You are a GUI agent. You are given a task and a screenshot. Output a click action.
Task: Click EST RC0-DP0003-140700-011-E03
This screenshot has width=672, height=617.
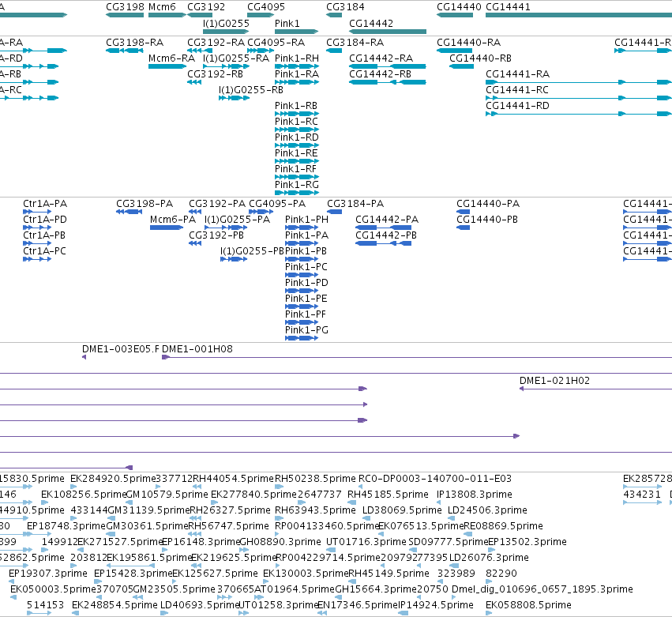tap(360, 487)
